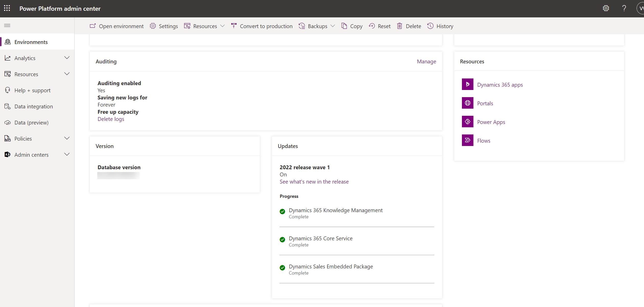
Task: Click the Dynamics 365 apps icon
Action: click(468, 84)
